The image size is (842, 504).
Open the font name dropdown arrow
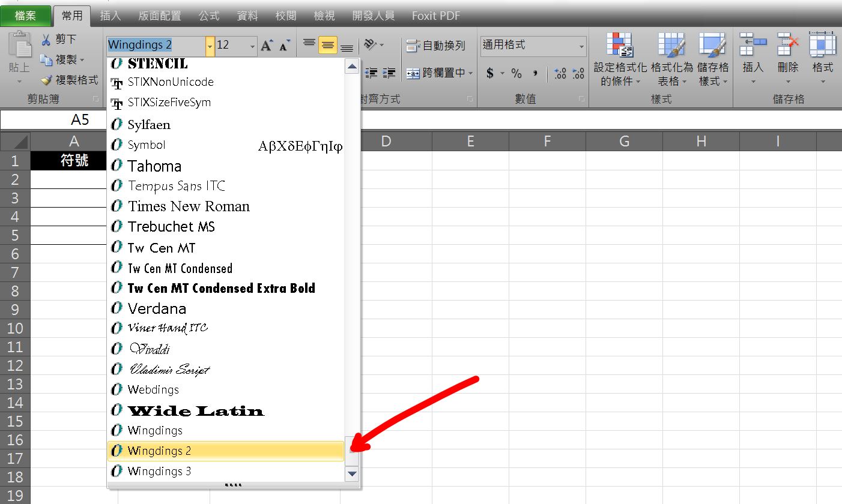pyautogui.click(x=210, y=46)
